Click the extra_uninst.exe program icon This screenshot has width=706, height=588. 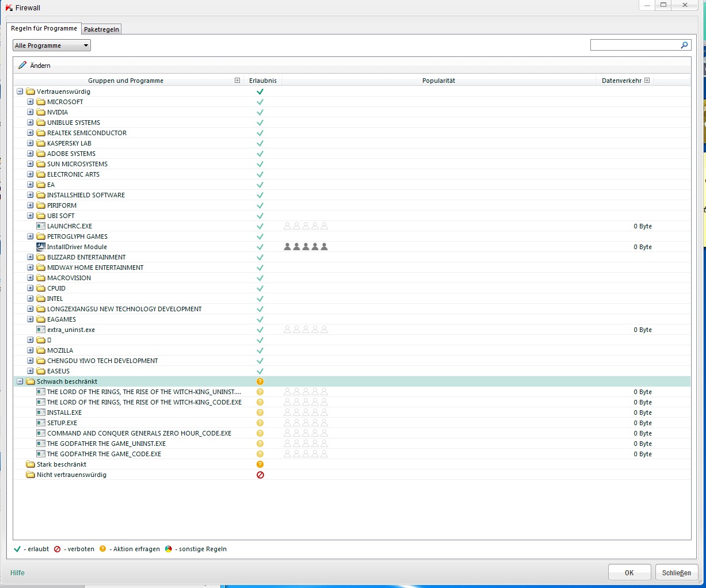[41, 330]
